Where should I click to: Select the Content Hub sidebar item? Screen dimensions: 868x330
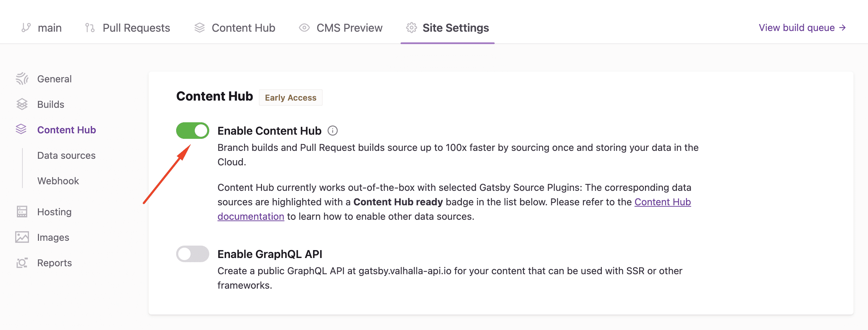[66, 130]
